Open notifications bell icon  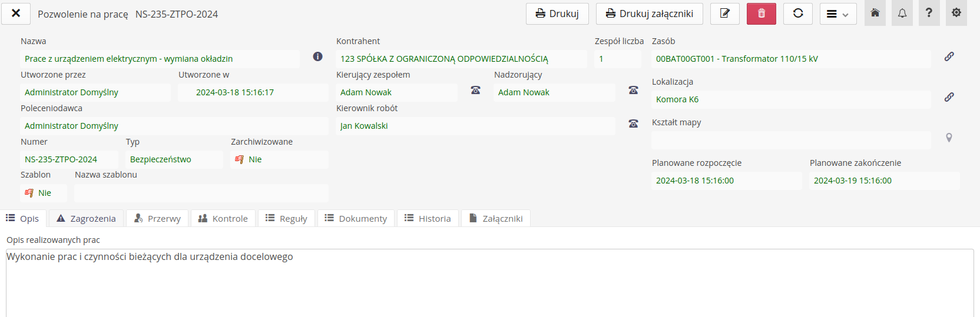pyautogui.click(x=902, y=13)
